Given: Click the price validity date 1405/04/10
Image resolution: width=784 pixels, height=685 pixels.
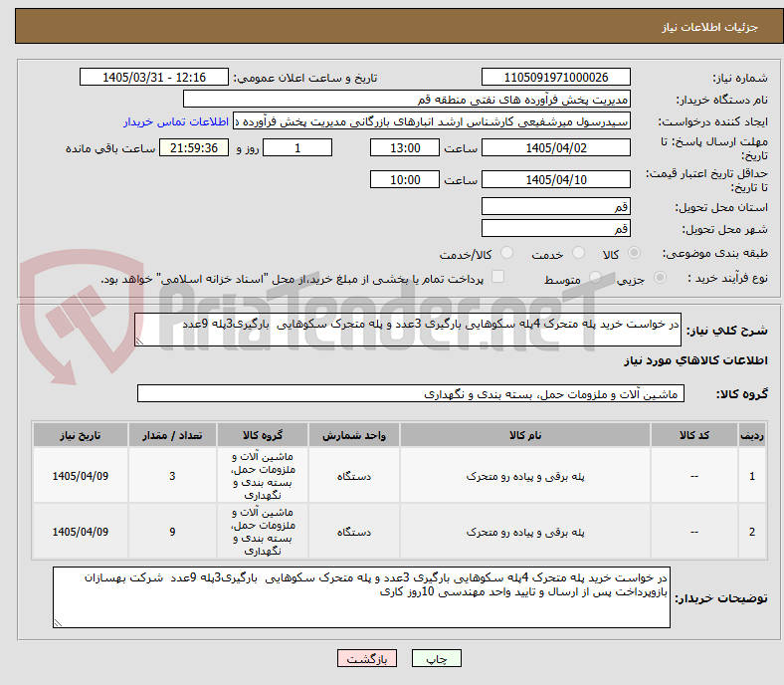Looking at the screenshot, I should click(x=555, y=179).
